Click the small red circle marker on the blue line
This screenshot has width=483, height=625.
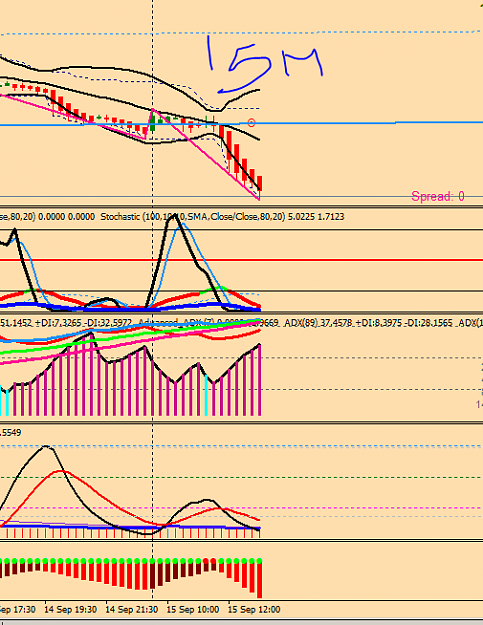click(x=251, y=123)
